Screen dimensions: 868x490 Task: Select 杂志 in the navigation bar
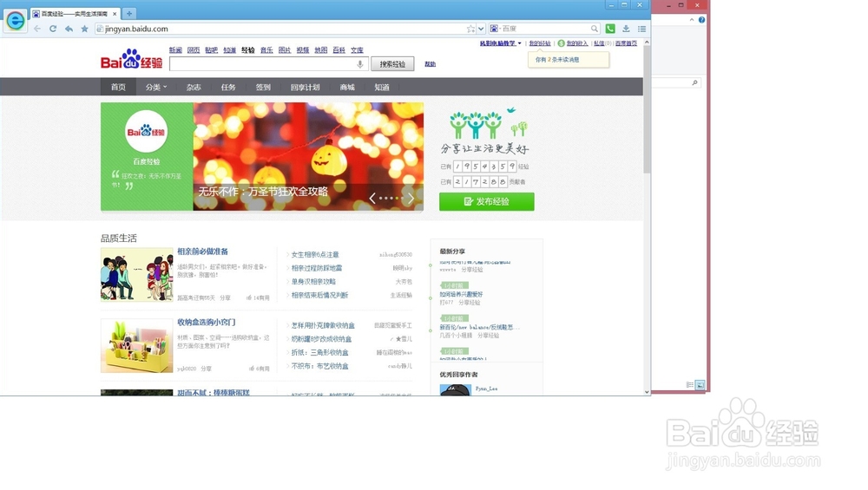[194, 87]
